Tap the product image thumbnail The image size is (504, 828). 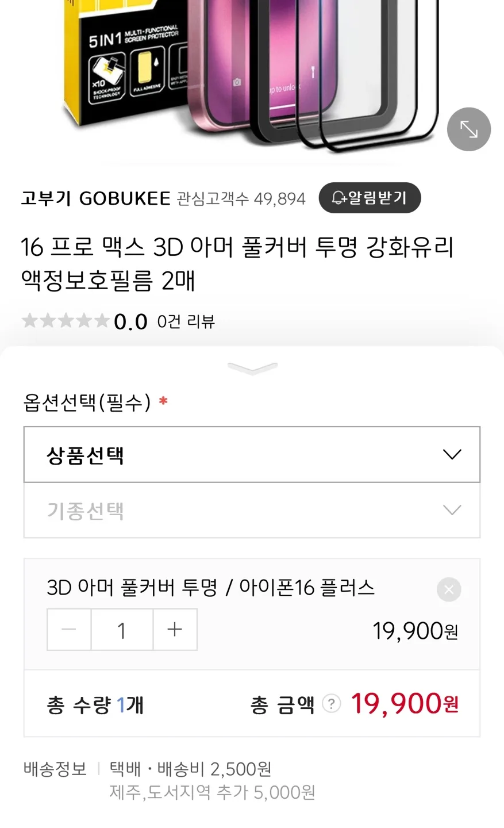(252, 78)
